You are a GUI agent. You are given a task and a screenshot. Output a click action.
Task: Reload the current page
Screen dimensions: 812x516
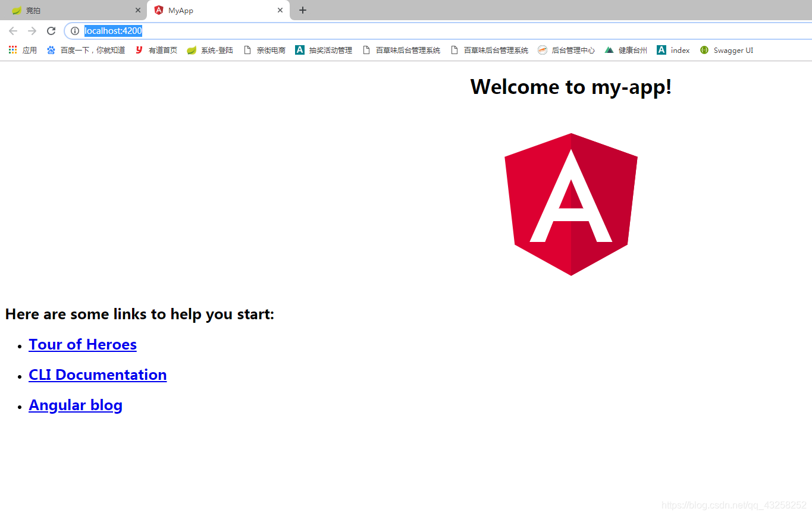click(x=51, y=31)
